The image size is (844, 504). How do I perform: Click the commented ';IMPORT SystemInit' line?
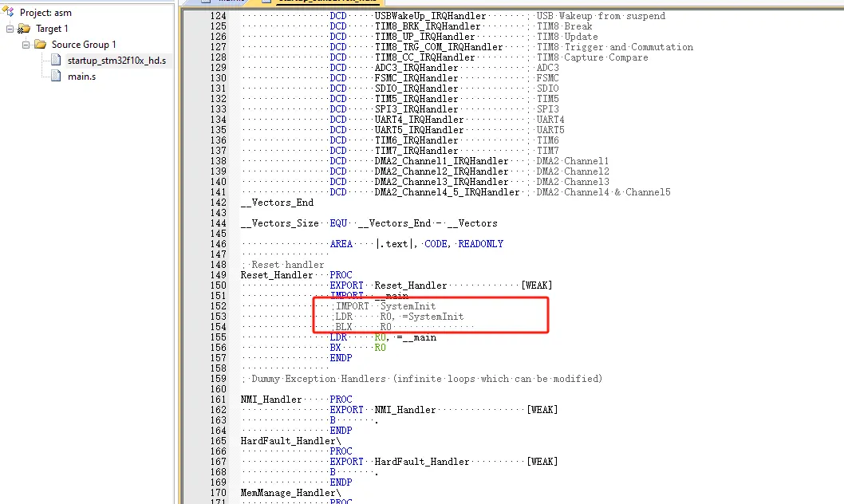point(383,306)
